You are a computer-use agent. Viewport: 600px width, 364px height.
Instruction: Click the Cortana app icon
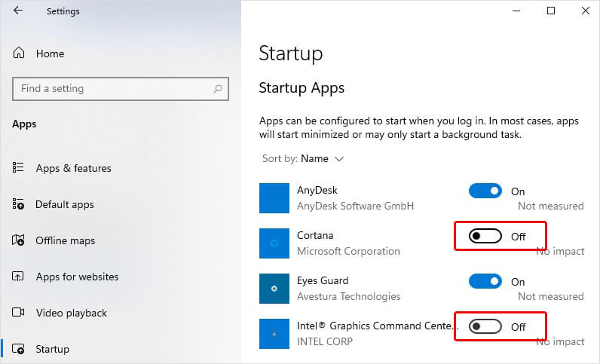click(274, 243)
